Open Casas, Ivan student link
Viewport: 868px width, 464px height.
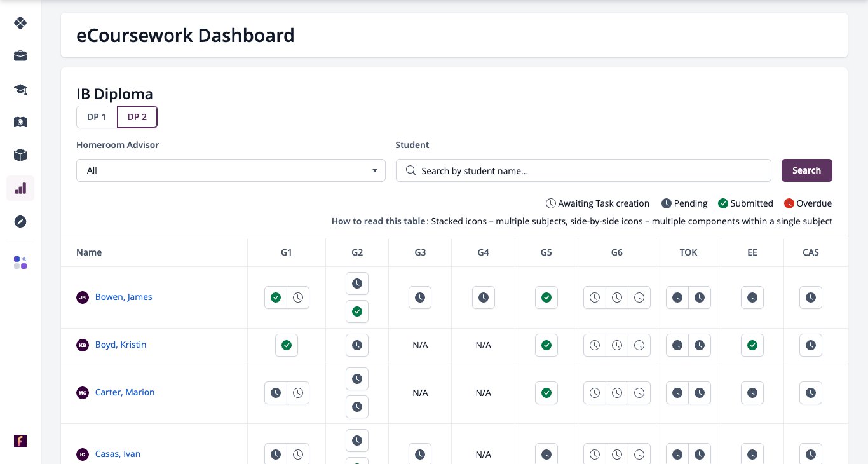[118, 454]
